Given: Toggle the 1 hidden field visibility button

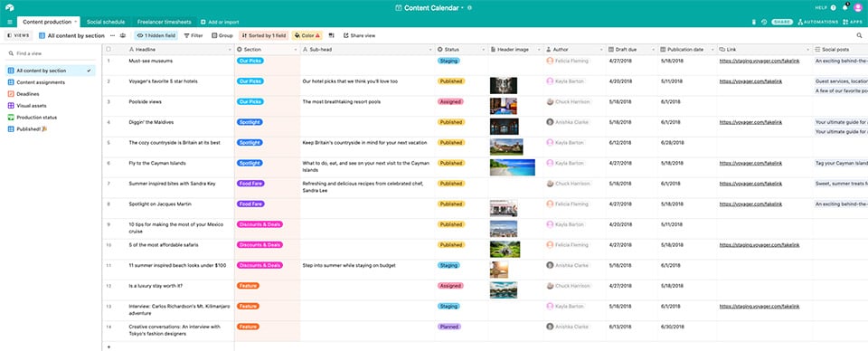Looking at the screenshot, I should click(156, 35).
